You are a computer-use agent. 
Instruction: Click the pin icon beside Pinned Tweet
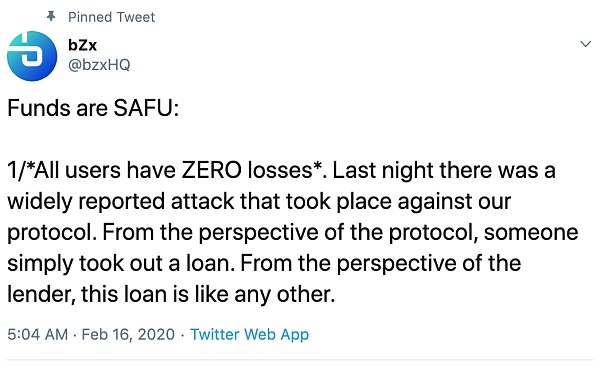tap(51, 16)
